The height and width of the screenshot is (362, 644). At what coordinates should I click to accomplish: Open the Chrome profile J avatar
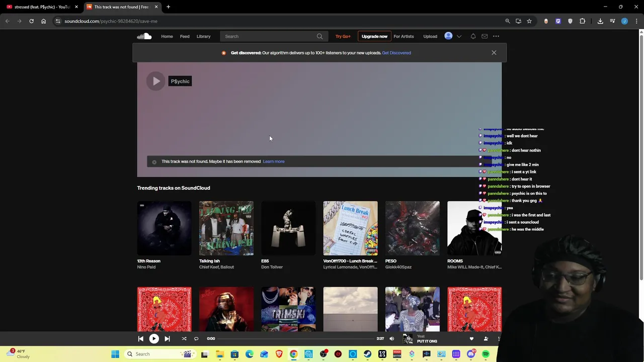(624, 21)
